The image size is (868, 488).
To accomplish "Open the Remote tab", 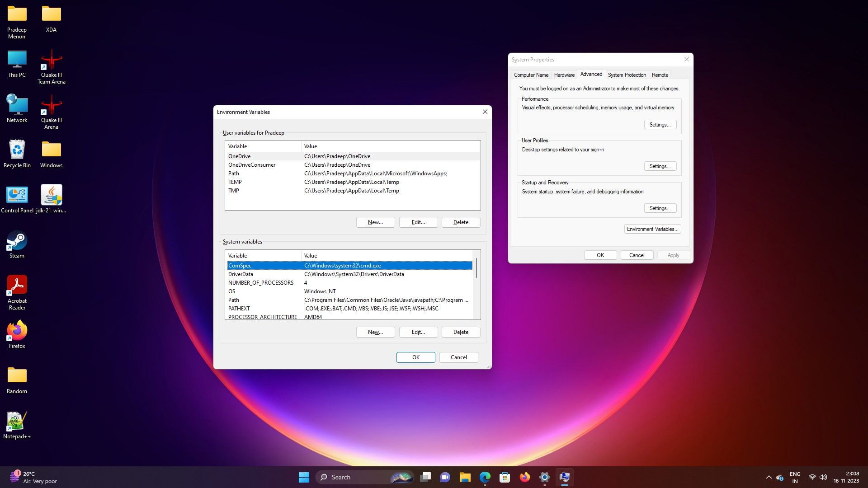I will click(660, 75).
